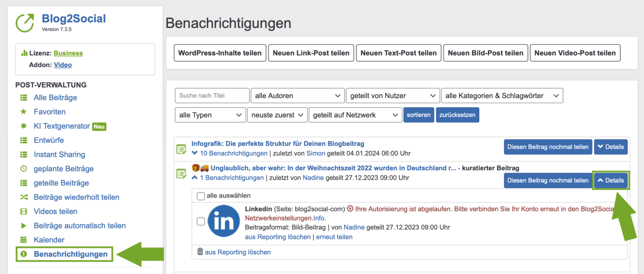The width and height of the screenshot is (644, 274).
Task: Click the clock icon beside geplante Beiträge
Action: pos(24,169)
